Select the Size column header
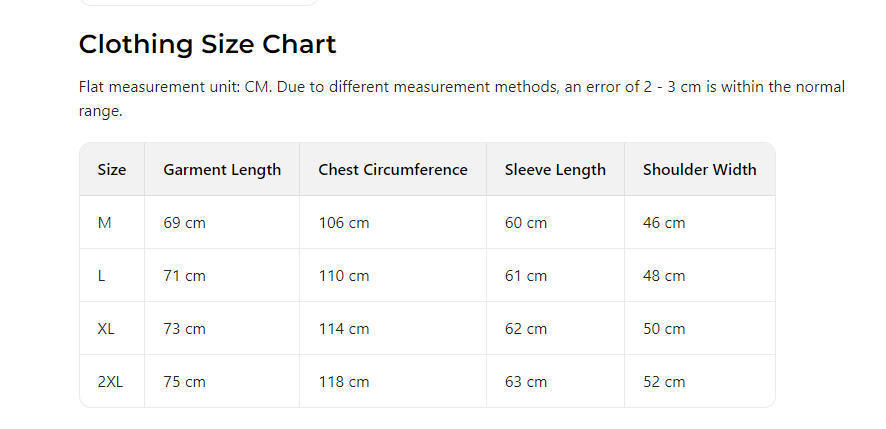Image resolution: width=886 pixels, height=429 pixels. (112, 170)
